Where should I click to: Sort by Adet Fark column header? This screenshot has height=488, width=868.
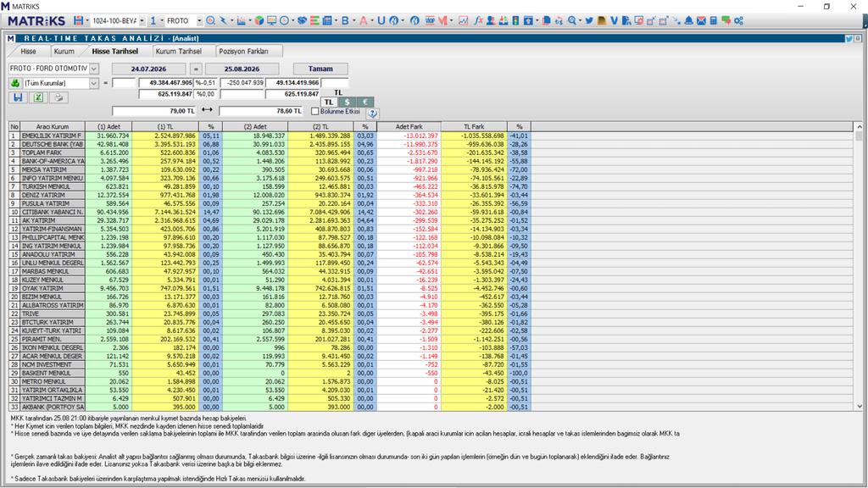409,127
